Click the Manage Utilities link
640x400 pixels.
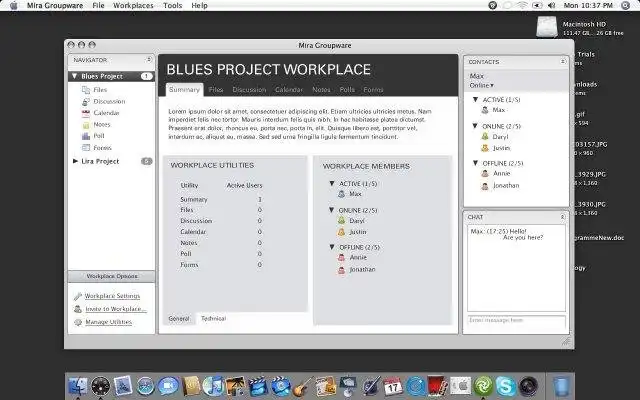click(x=109, y=322)
